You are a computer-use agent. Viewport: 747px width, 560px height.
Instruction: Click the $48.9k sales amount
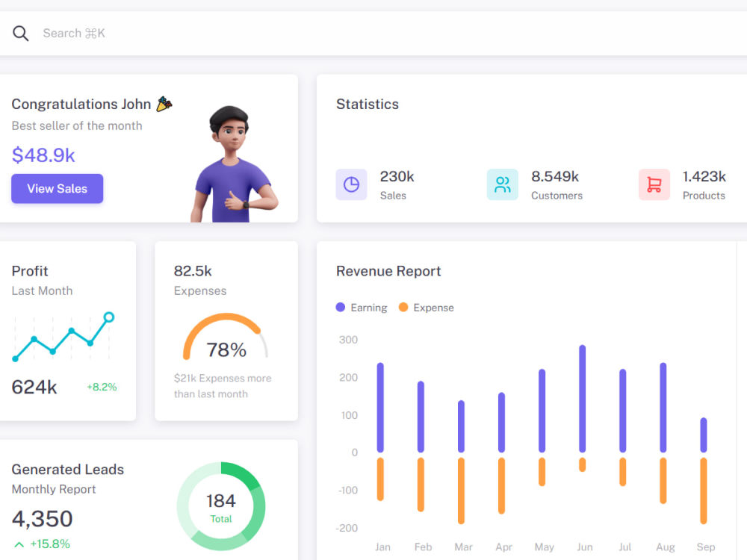(43, 155)
